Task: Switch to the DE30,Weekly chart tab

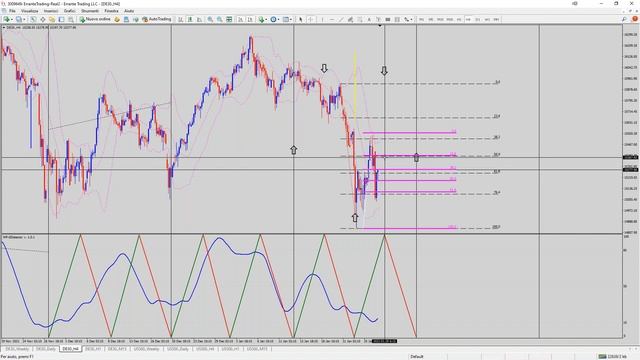Action: click(17, 349)
